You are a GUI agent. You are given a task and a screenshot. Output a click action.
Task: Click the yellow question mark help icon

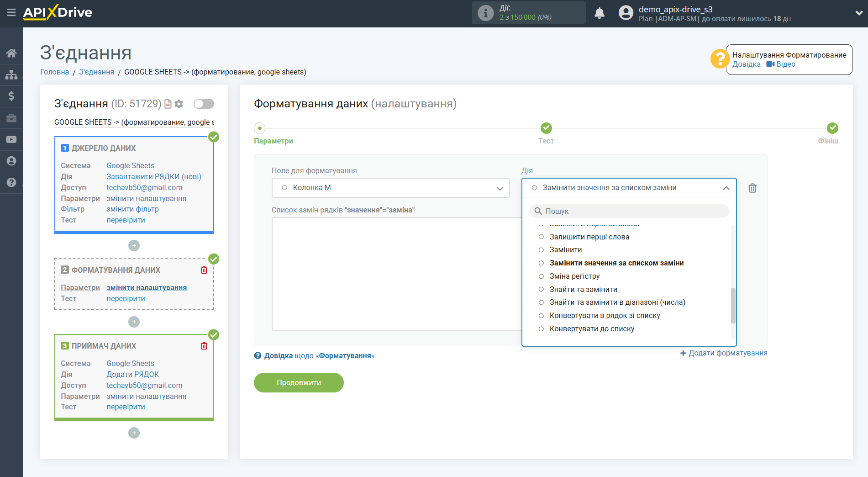coord(720,59)
